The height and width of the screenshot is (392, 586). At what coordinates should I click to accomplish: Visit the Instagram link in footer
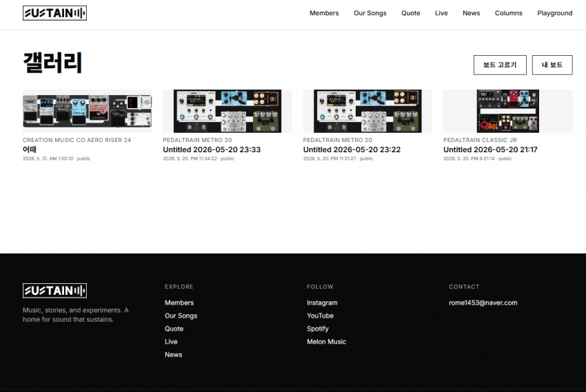(322, 302)
